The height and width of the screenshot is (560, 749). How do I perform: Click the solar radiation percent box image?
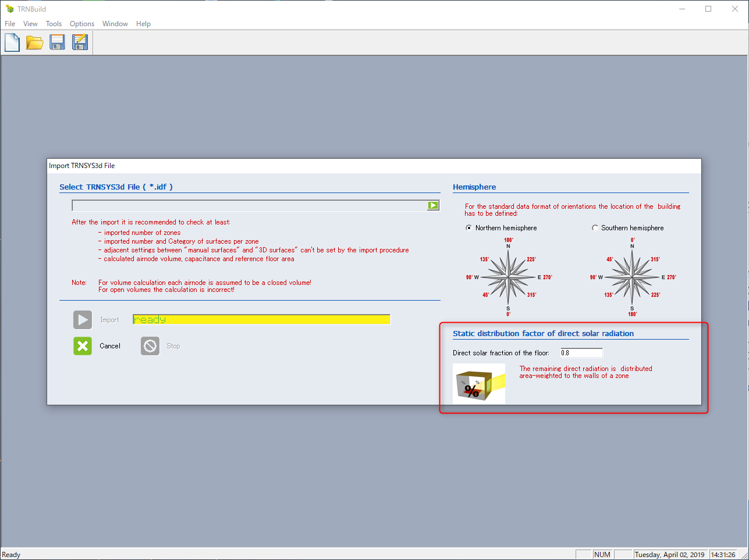pos(479,384)
